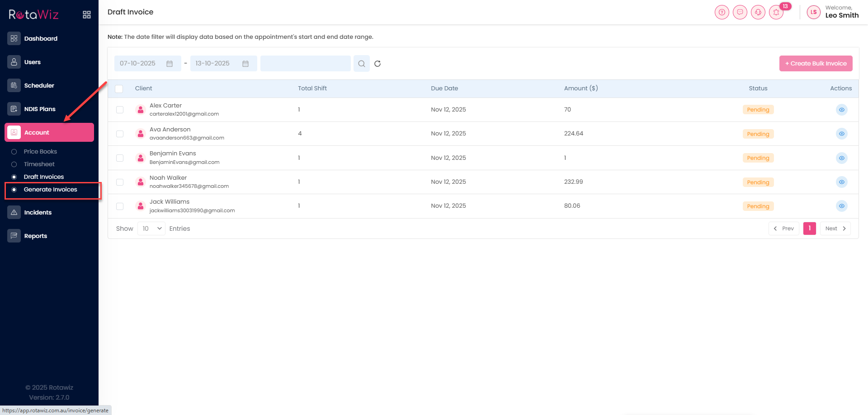
Task: Click the Next pagination button
Action: (835, 228)
